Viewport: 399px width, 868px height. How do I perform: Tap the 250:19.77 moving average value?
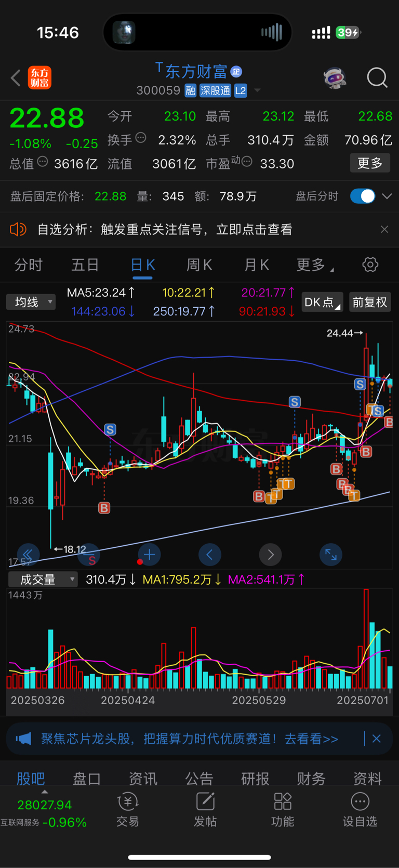184,311
